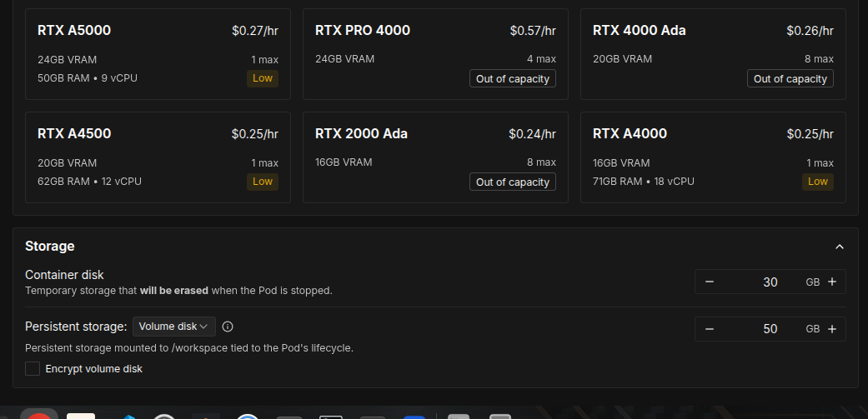Click "24GB VRAM" under RTX PRO 4000

coord(345,59)
